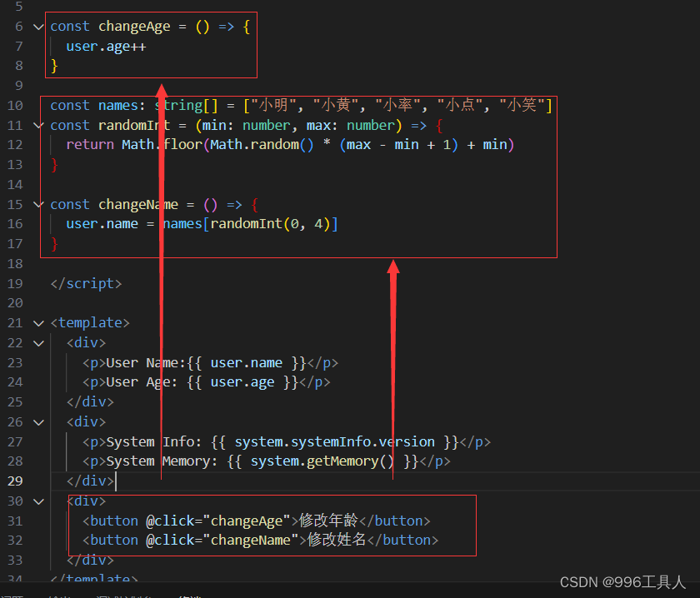Image resolution: width=700 pixels, height=598 pixels.
Task: Click system.systemInfo.version expression on line 27
Action: pyautogui.click(x=335, y=442)
